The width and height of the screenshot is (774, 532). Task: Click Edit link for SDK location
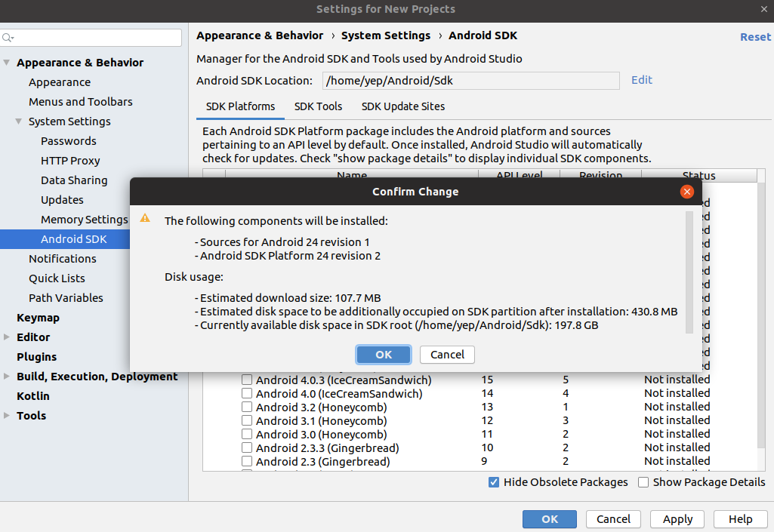[642, 80]
